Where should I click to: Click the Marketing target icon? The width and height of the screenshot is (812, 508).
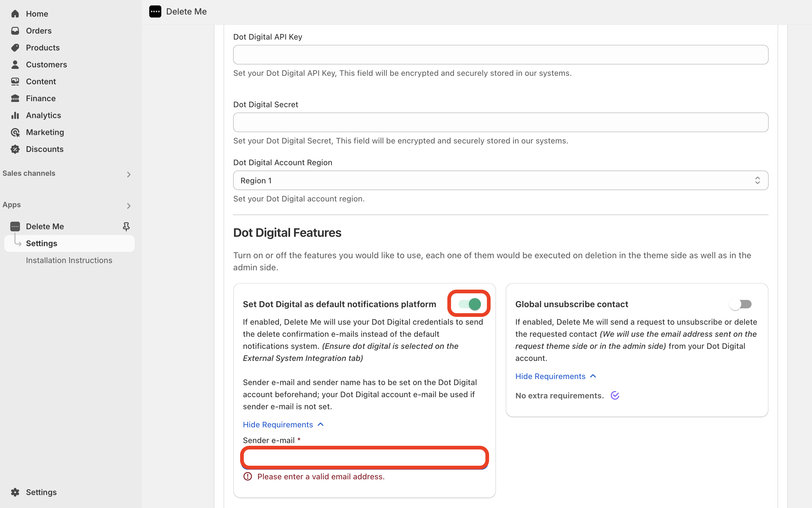[15, 132]
